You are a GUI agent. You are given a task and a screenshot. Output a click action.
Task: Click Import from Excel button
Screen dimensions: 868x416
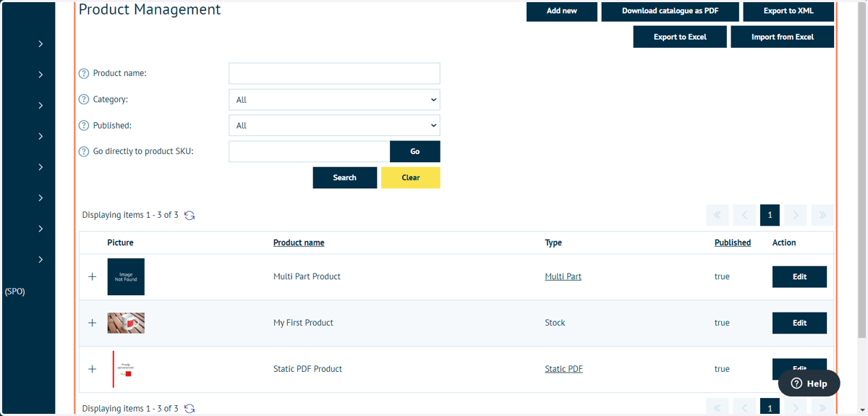pos(783,37)
